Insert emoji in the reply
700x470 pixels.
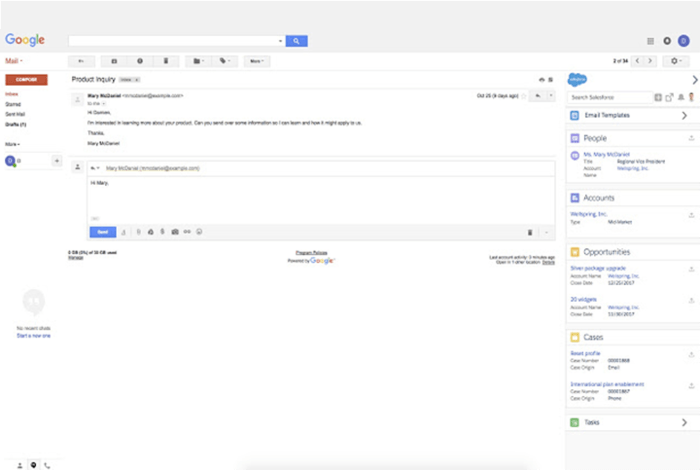pos(199,231)
